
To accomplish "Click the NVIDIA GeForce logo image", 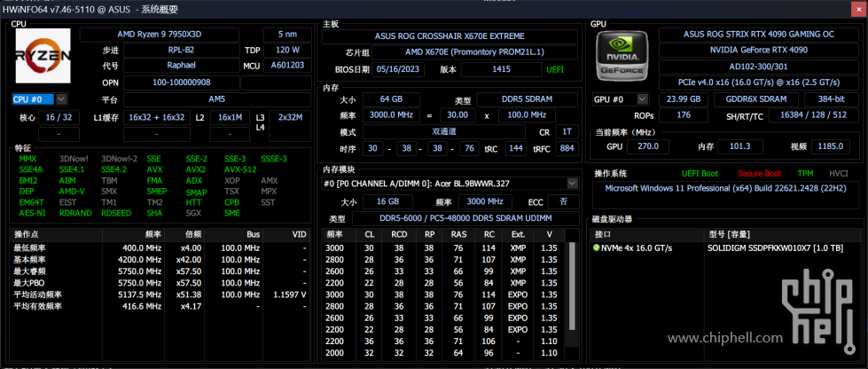I will click(x=622, y=55).
